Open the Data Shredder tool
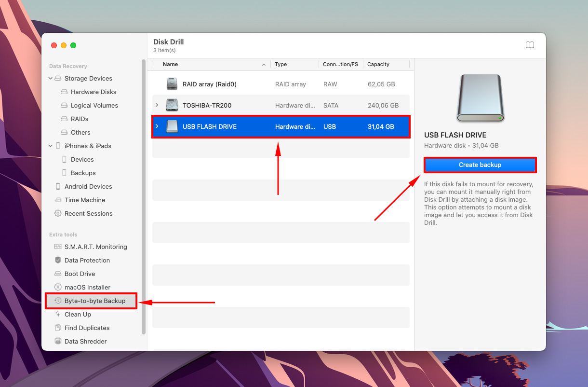 coord(86,341)
